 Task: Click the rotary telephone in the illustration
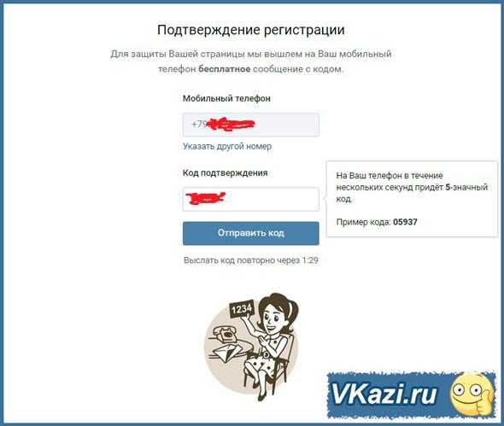click(226, 335)
